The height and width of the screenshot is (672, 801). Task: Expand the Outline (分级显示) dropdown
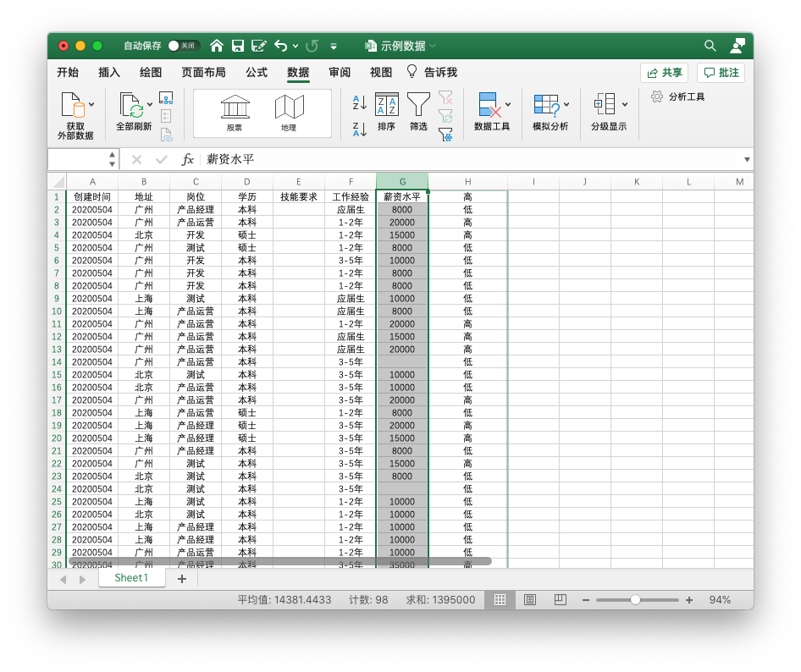(625, 104)
